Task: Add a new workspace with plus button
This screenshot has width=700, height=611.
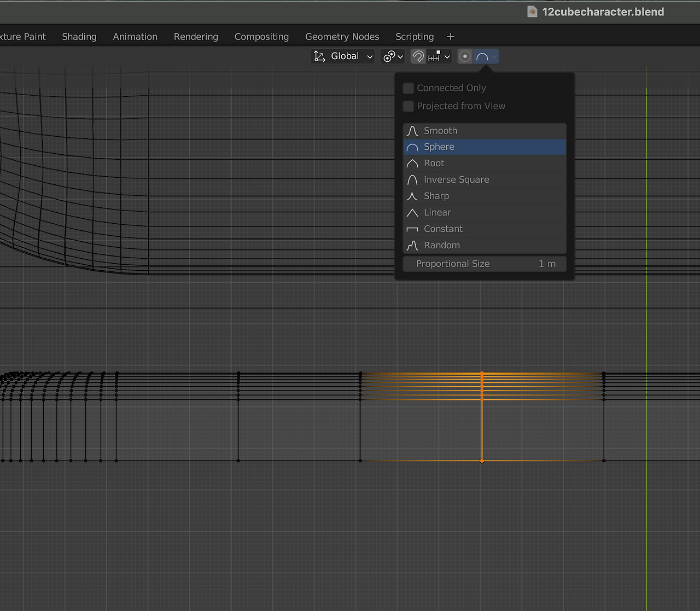Action: (x=451, y=37)
